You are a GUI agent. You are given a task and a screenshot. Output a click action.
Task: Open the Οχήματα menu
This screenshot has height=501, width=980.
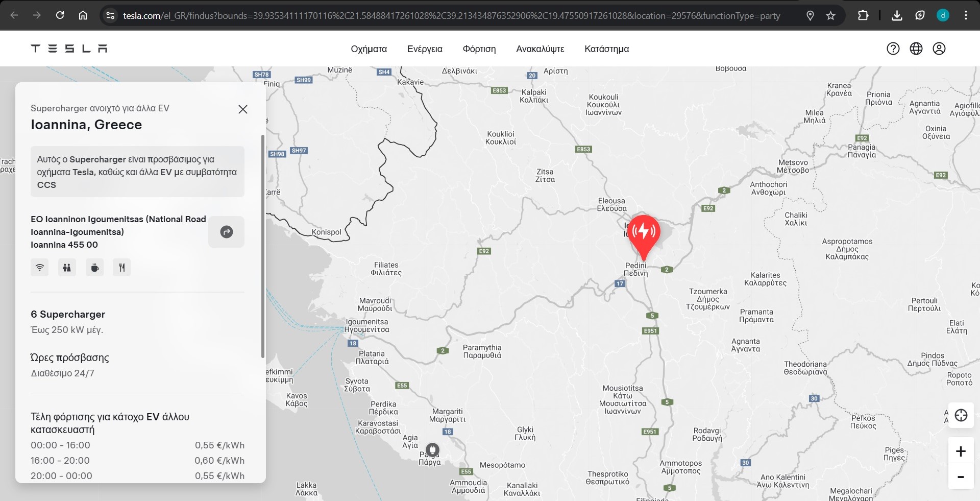coord(369,49)
